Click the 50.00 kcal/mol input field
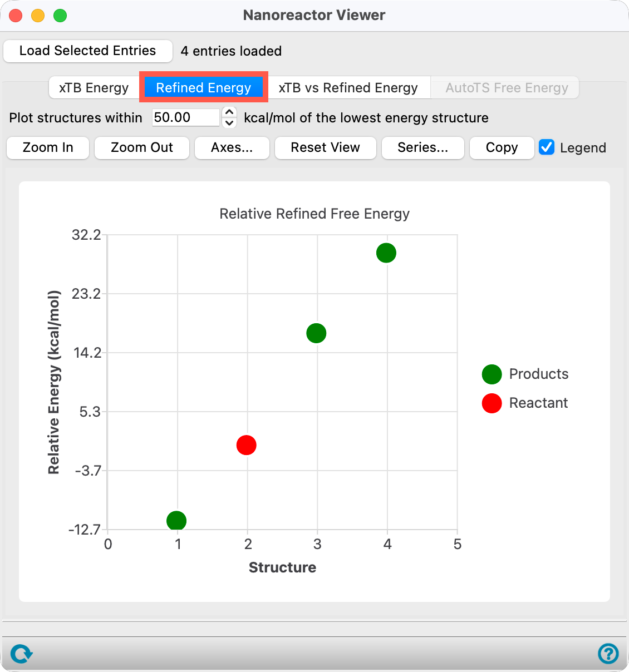Viewport: 629px width, 672px height. click(x=186, y=117)
